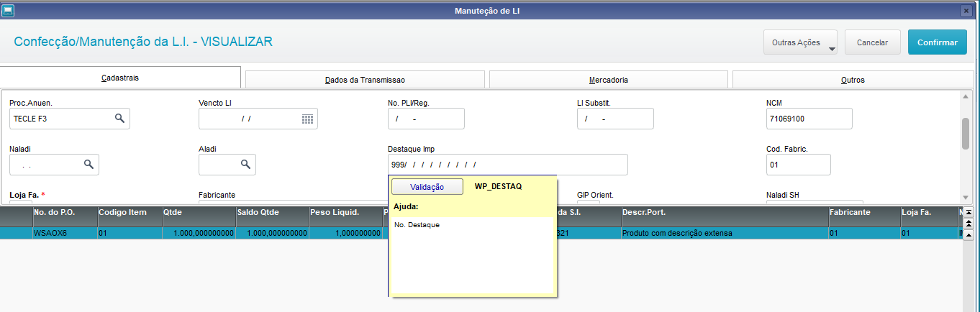
Task: Click the Fabricante cell '01' in grid
Action: [863, 234]
